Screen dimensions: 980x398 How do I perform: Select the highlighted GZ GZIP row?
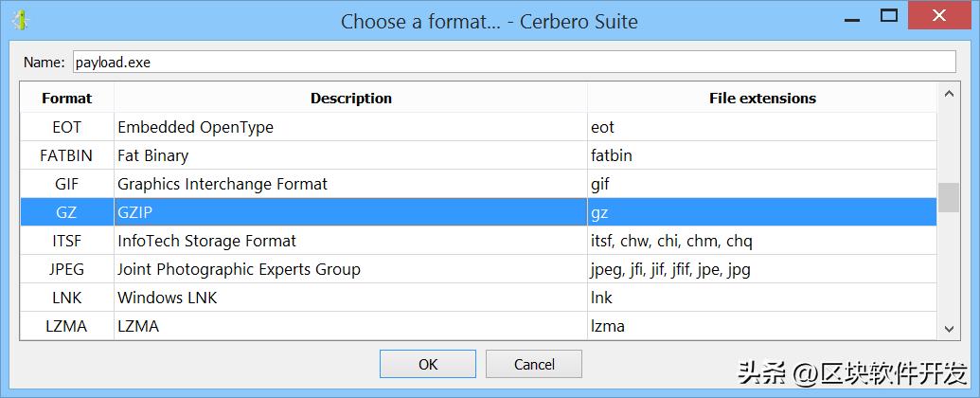(350, 213)
